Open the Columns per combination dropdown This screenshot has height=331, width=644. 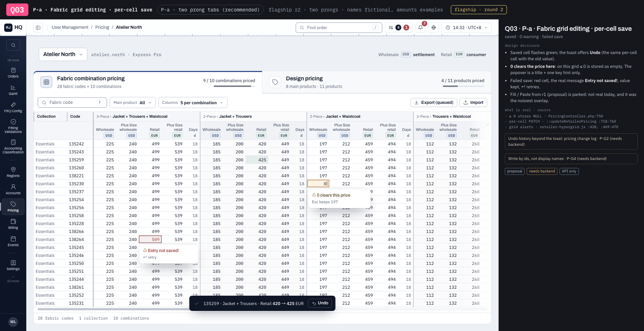(193, 102)
